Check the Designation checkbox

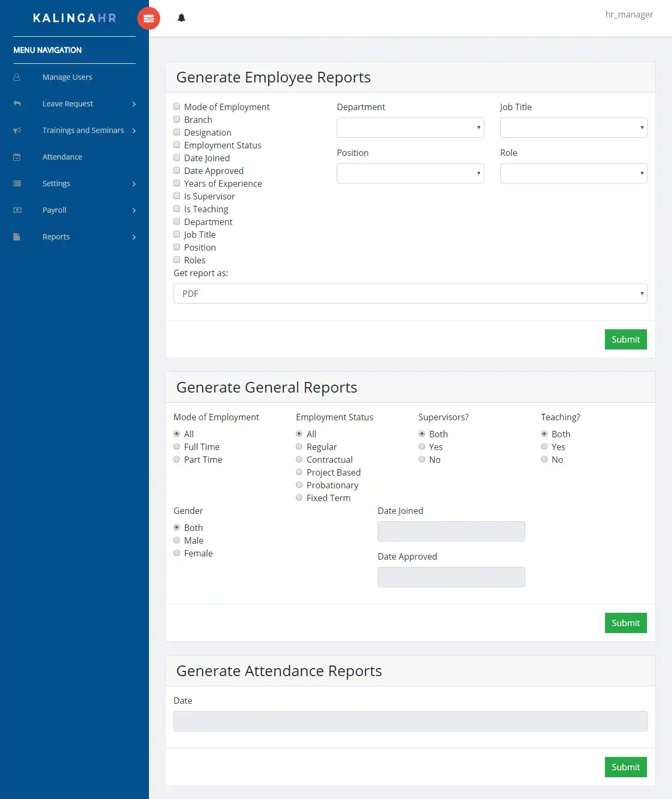coord(177,132)
